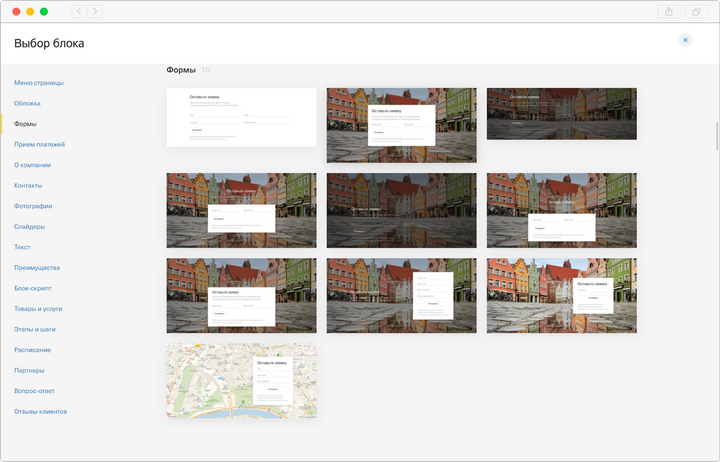
Task: Open the Фотографии category
Action: [33, 206]
